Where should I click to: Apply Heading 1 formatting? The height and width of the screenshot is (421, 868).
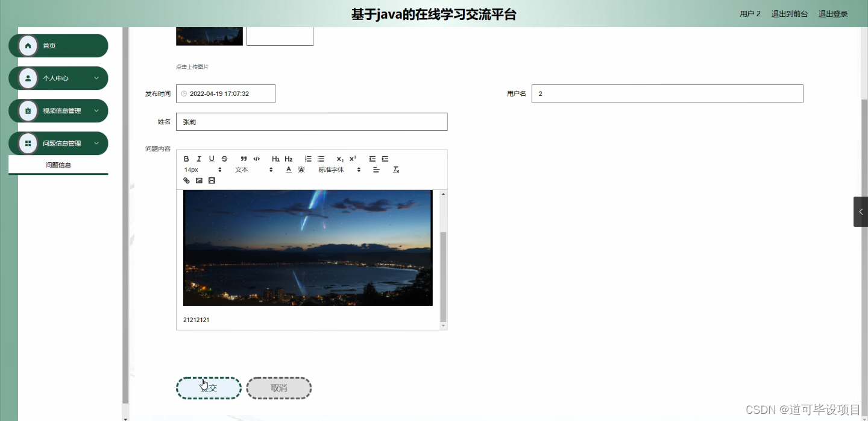(x=275, y=159)
